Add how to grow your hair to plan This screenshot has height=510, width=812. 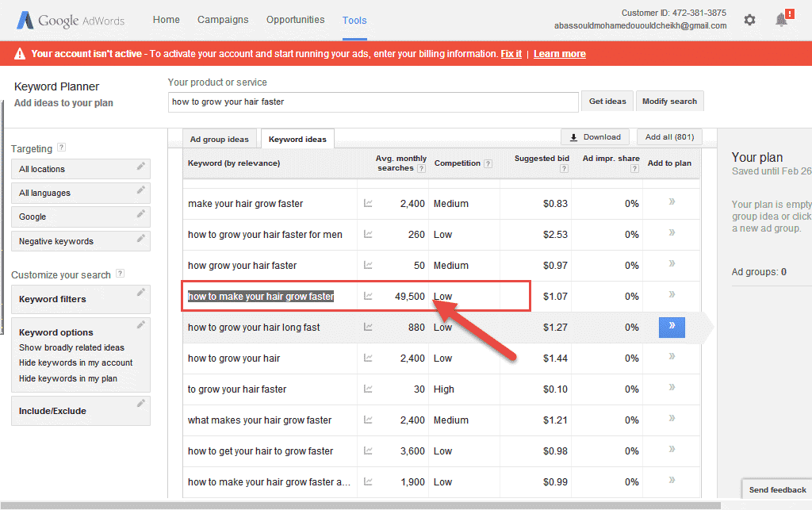click(672, 356)
